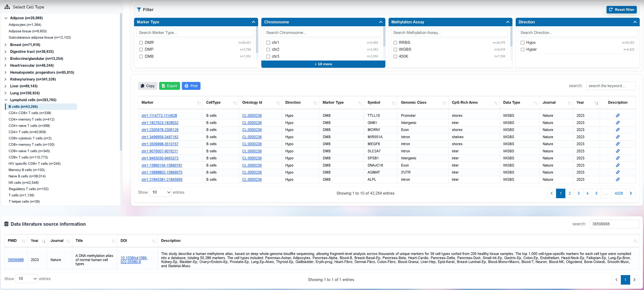Open PMID 36599988 link
Image resolution: width=644 pixels, height=290 pixels.
coord(15,260)
